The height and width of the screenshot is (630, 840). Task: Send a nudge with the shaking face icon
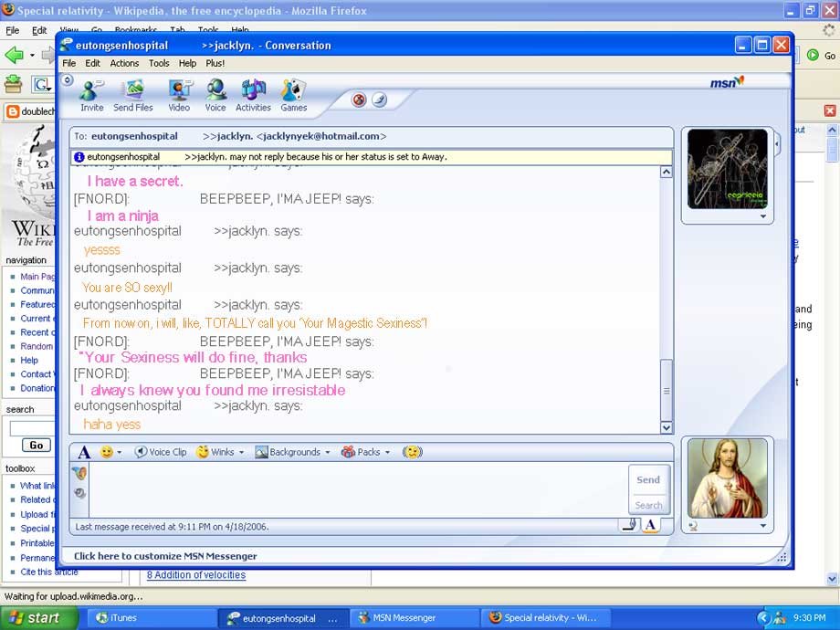413,452
